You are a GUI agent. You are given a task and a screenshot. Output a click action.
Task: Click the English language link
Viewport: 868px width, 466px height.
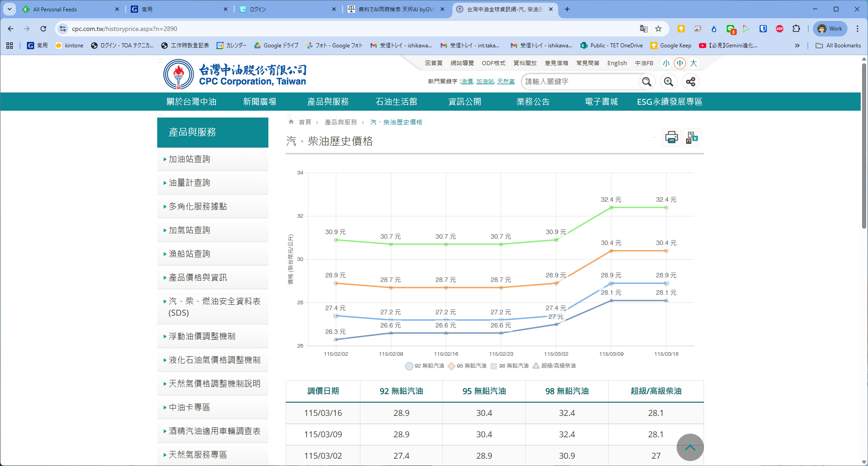(616, 63)
